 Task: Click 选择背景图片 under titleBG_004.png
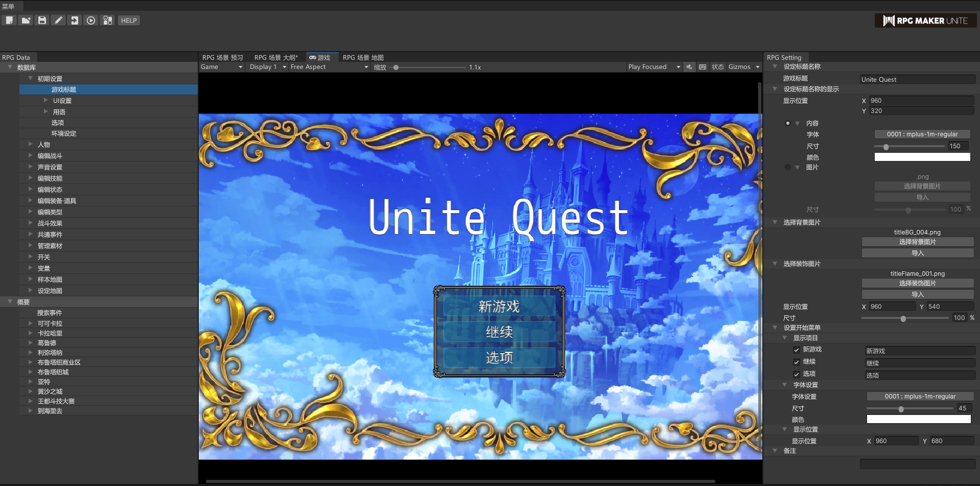(918, 242)
